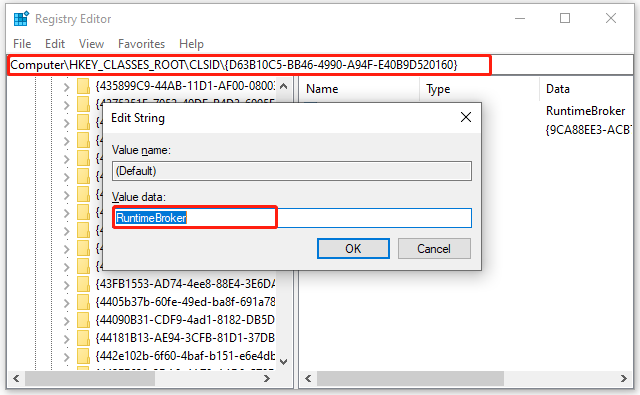Select the {44090B31-CDF9-4ad1-8182 key
Screen dimensions: 640x395
click(x=185, y=320)
